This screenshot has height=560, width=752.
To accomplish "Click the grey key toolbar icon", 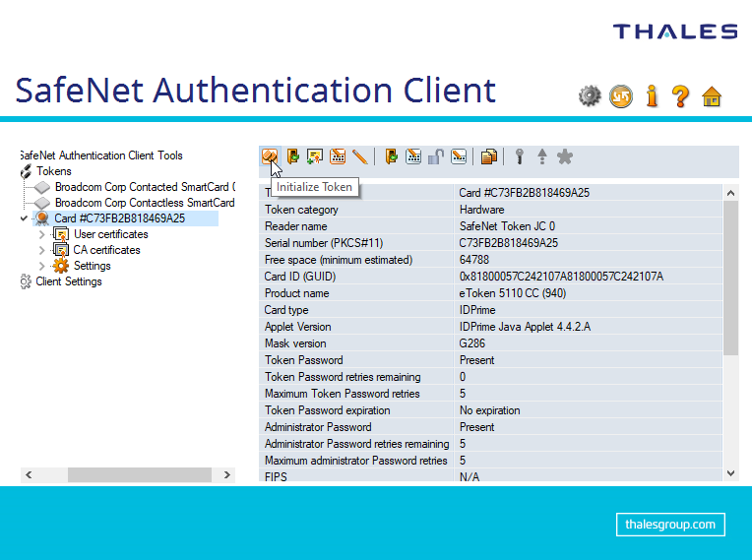I will 519,156.
